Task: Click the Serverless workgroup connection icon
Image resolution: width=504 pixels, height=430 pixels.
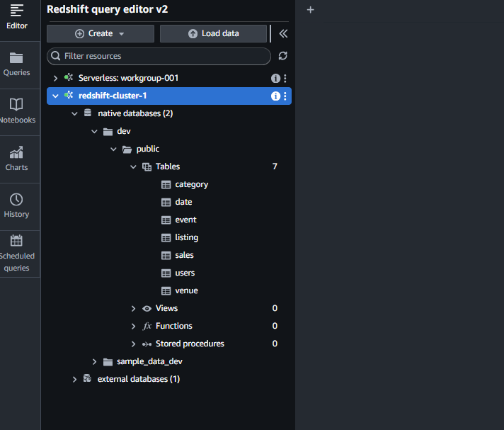Action: pos(69,77)
